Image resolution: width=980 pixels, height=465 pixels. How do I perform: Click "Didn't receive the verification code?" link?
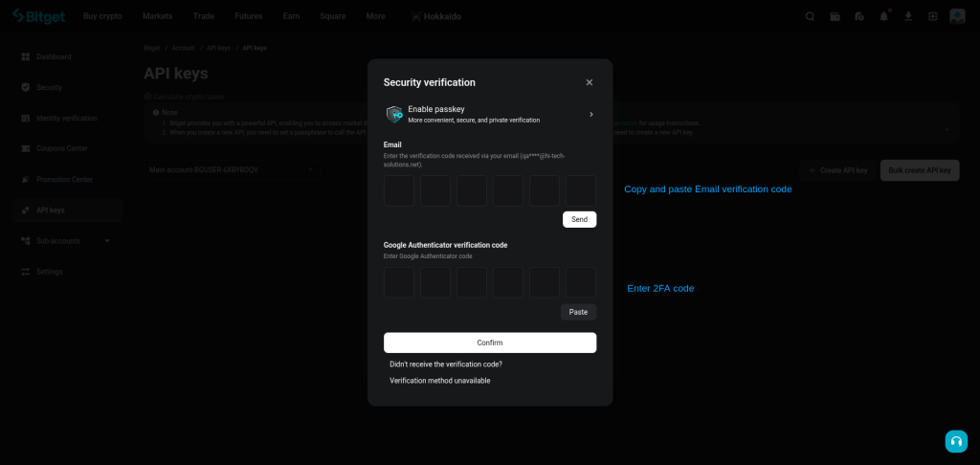446,365
